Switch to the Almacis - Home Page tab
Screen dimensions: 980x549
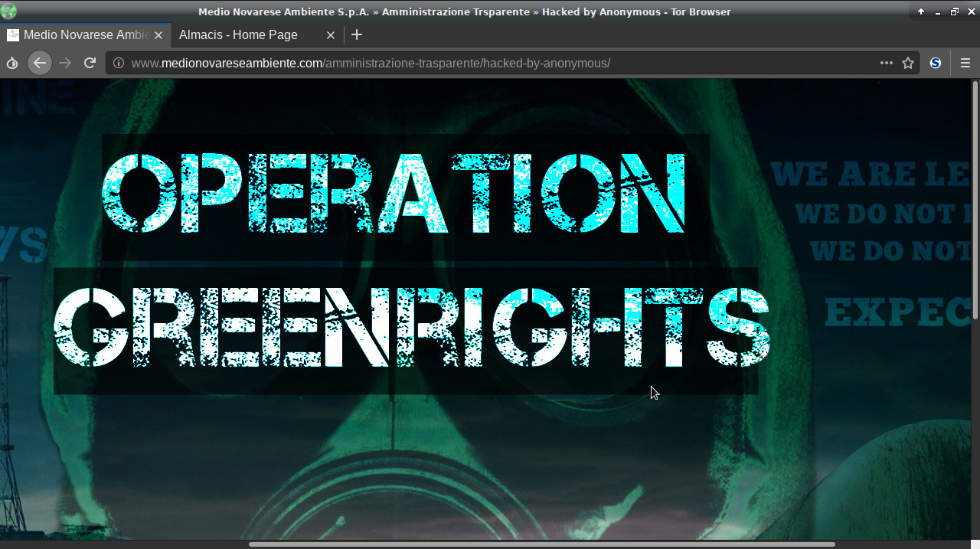pyautogui.click(x=258, y=34)
